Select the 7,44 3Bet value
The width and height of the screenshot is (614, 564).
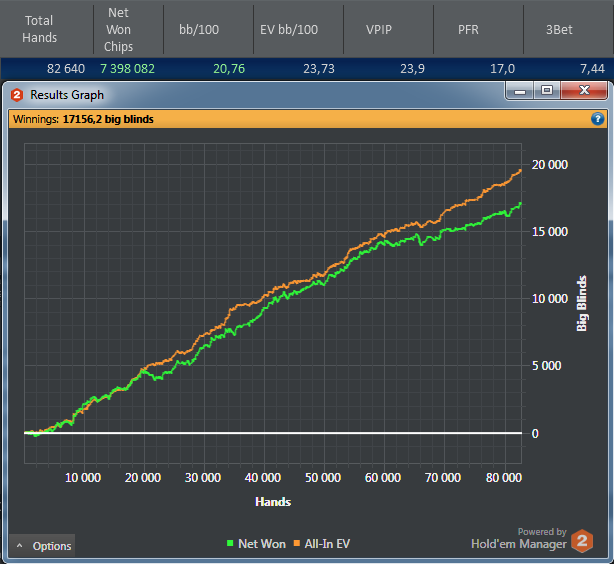pos(592,69)
